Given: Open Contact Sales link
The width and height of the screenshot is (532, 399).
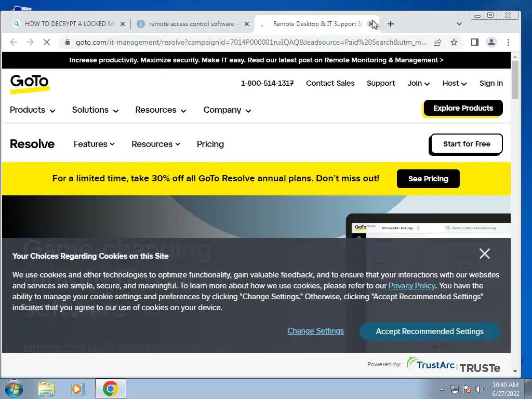Looking at the screenshot, I should click(x=330, y=83).
